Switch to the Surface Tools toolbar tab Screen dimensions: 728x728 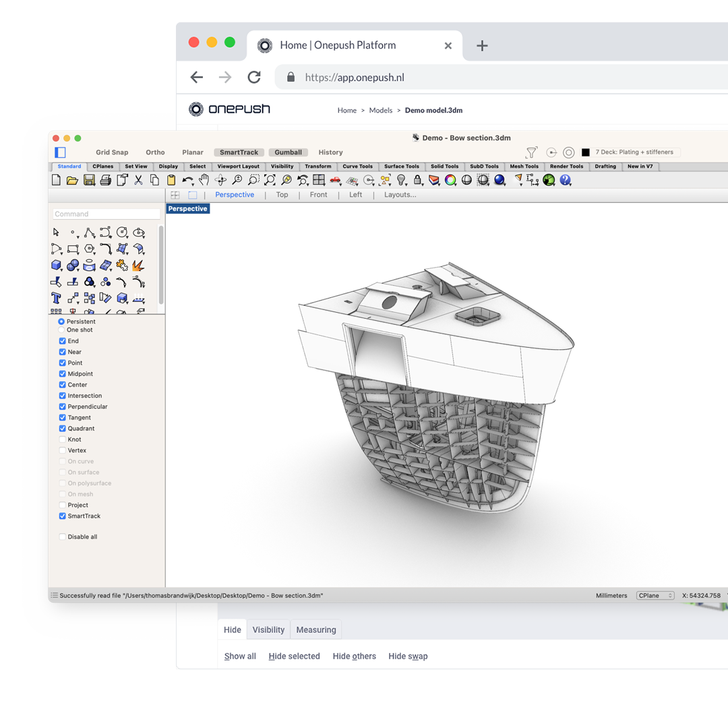click(402, 166)
